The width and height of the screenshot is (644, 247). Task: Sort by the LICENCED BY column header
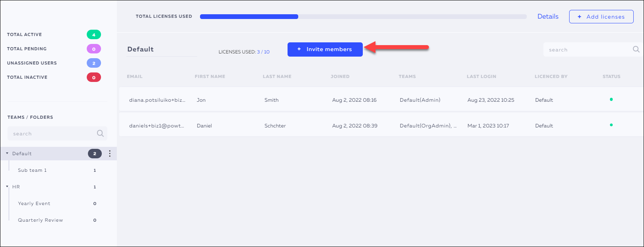coord(551,76)
